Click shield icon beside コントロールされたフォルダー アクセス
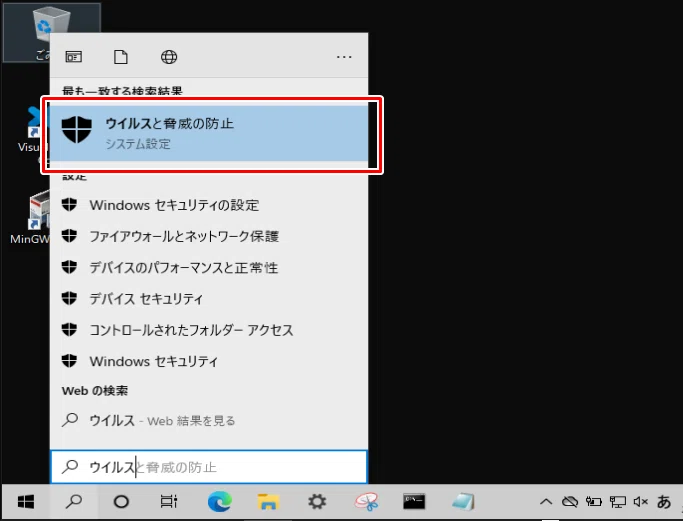Viewport: 683px width, 521px height. click(69, 330)
